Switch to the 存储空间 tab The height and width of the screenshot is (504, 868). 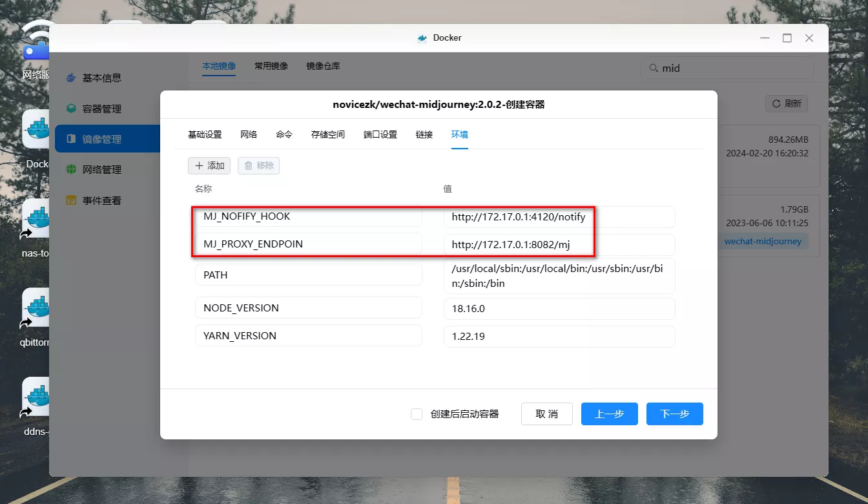click(x=328, y=134)
